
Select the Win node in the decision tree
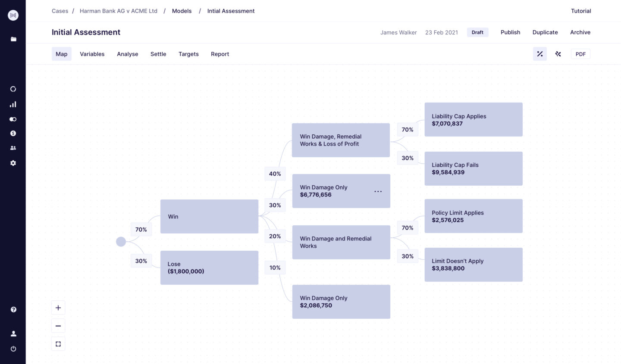tap(209, 216)
